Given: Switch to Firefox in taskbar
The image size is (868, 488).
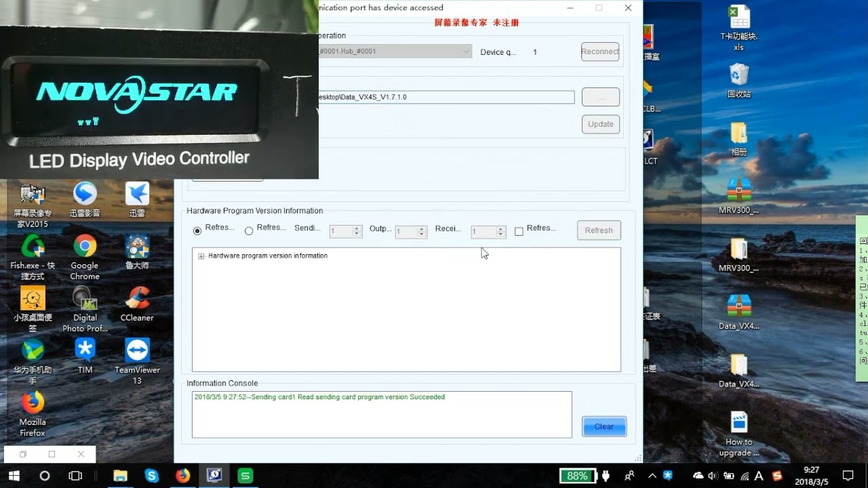Looking at the screenshot, I should pyautogui.click(x=182, y=476).
